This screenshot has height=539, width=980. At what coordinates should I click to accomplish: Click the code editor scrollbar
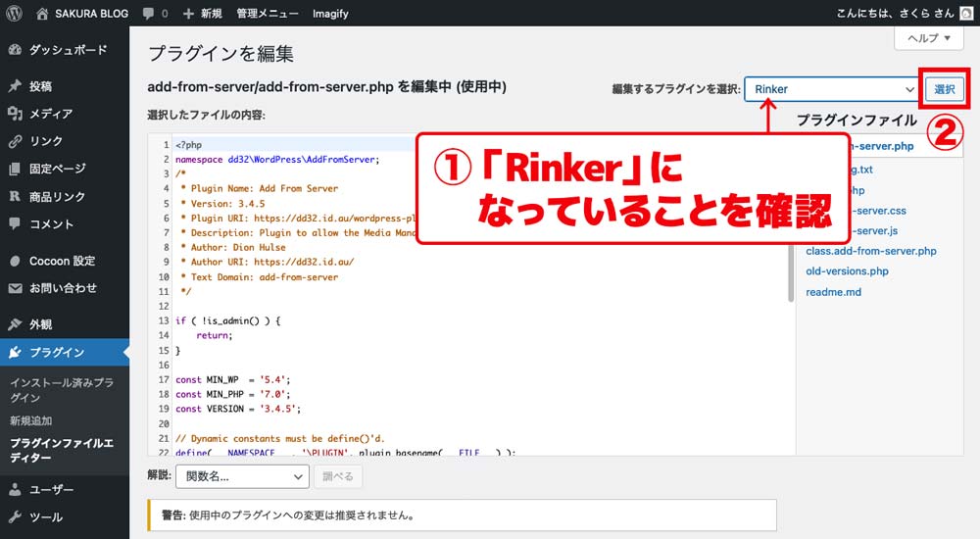[791, 272]
